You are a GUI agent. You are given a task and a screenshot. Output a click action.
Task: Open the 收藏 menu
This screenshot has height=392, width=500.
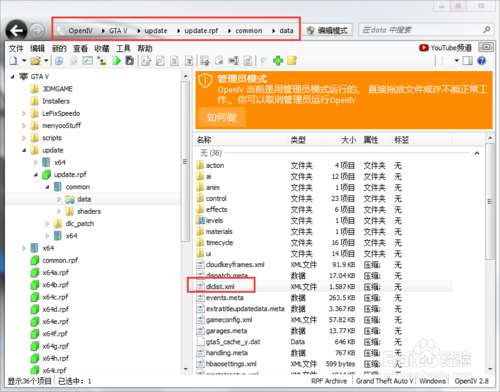tap(102, 48)
